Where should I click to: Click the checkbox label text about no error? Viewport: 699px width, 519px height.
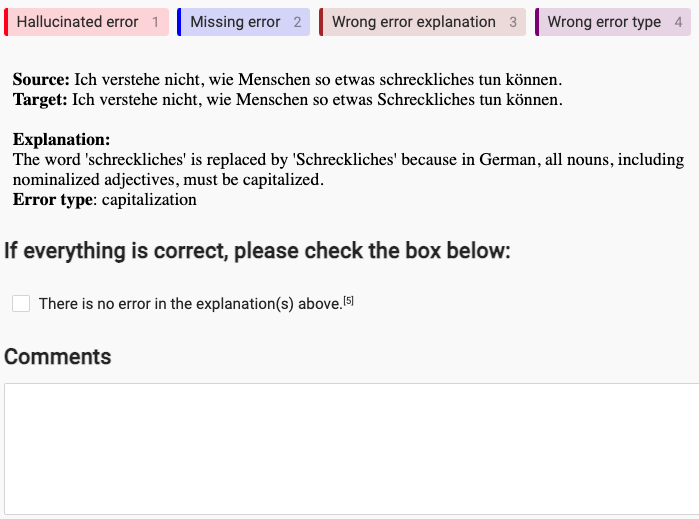[190, 304]
